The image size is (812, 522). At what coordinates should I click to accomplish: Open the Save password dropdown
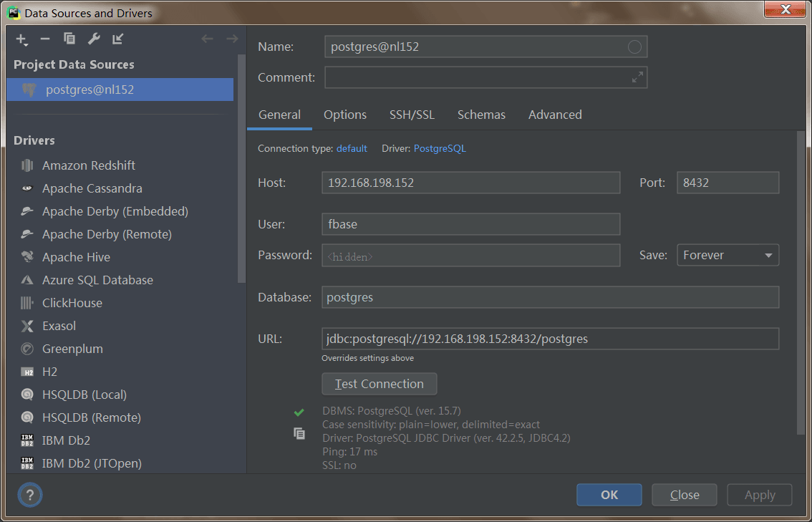[x=728, y=256]
